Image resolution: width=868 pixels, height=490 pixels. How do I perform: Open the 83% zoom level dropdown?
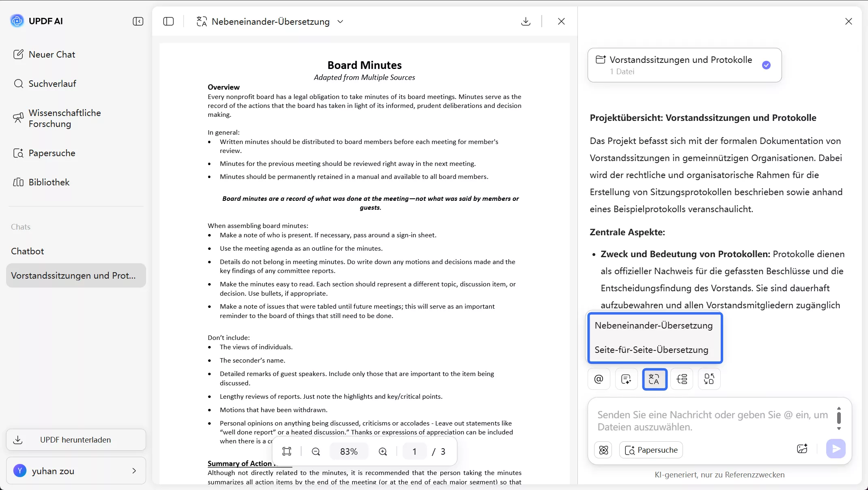[x=349, y=451]
